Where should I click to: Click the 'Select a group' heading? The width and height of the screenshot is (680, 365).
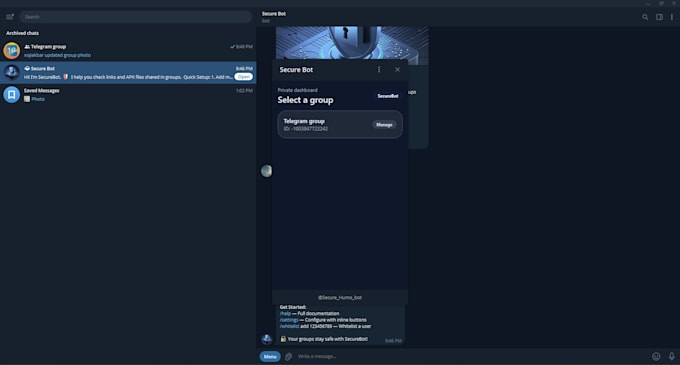tap(305, 100)
